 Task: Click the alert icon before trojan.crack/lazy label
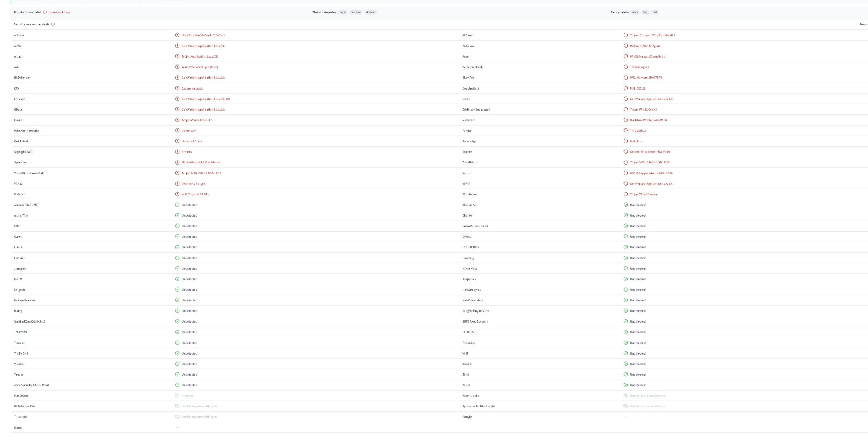pos(45,12)
